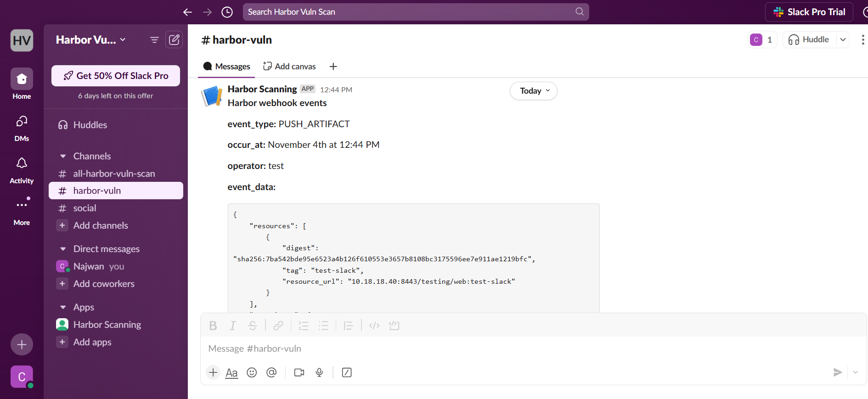Toggle the Aa formatting toolbar
The width and height of the screenshot is (868, 399).
point(231,372)
